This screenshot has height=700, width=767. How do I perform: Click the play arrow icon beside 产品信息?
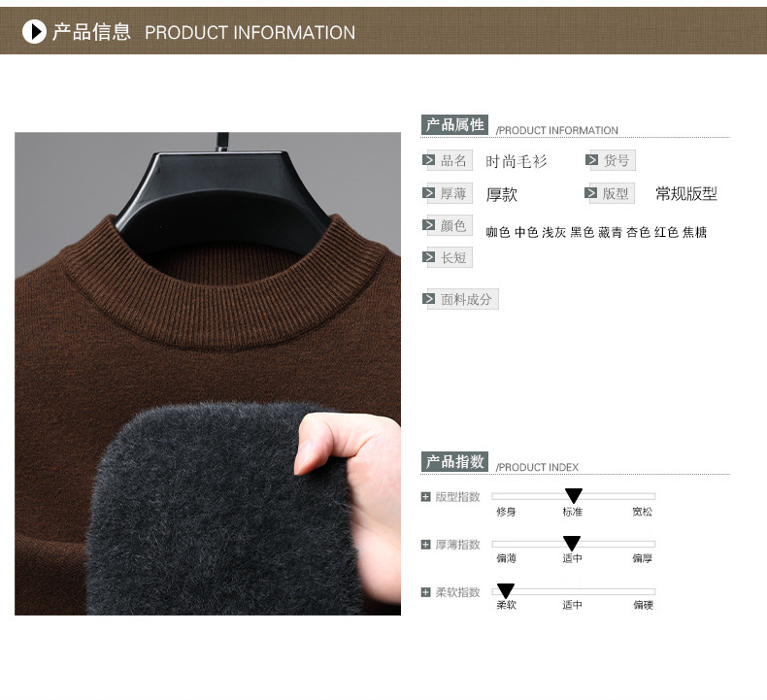[34, 32]
